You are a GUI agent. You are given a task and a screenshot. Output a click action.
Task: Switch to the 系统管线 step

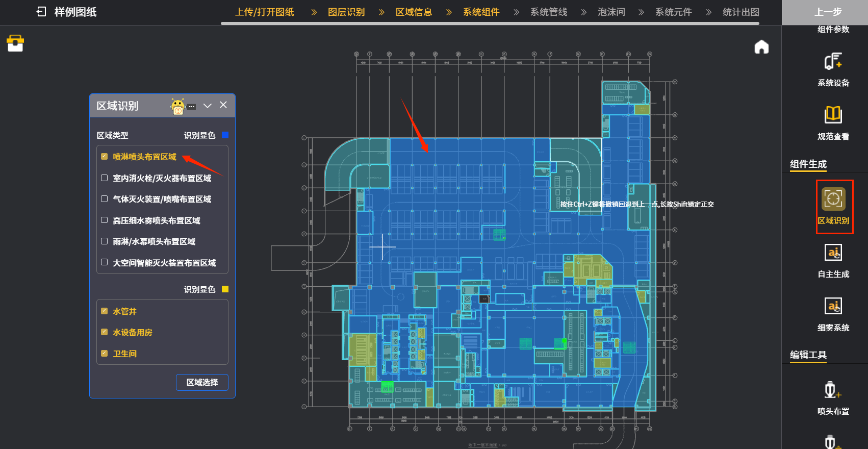pos(549,12)
